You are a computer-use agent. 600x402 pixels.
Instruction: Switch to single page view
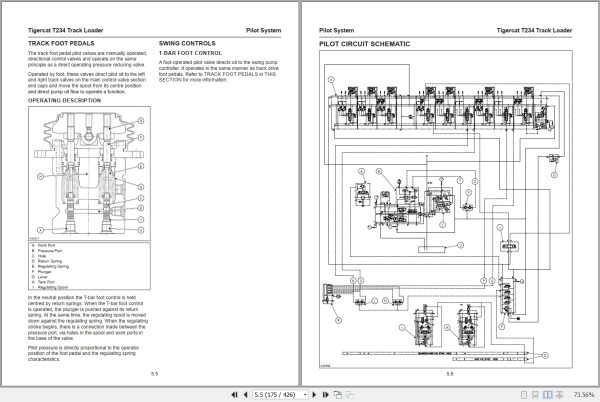click(x=524, y=394)
